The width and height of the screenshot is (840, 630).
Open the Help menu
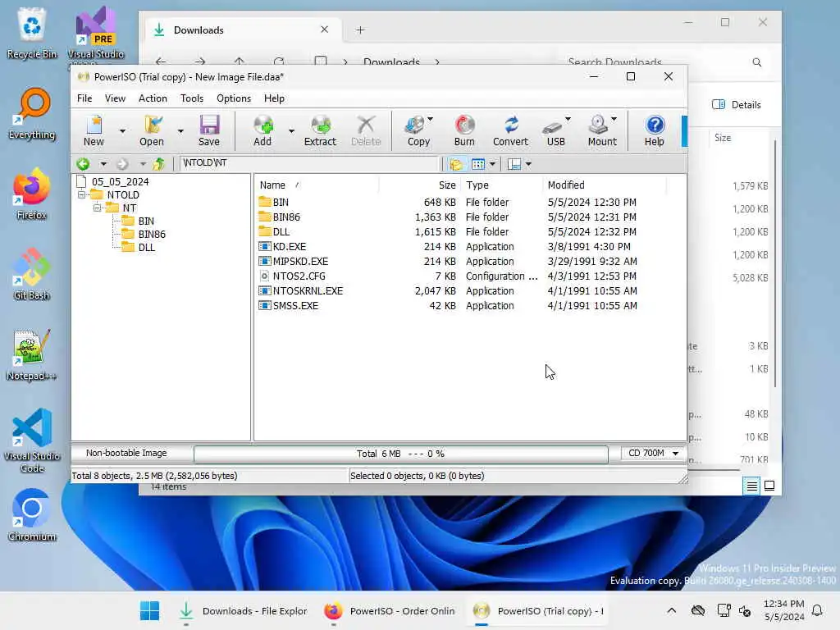tap(274, 98)
